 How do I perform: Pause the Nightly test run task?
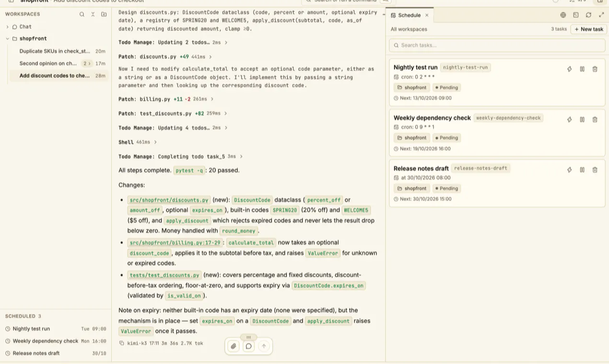pos(582,69)
